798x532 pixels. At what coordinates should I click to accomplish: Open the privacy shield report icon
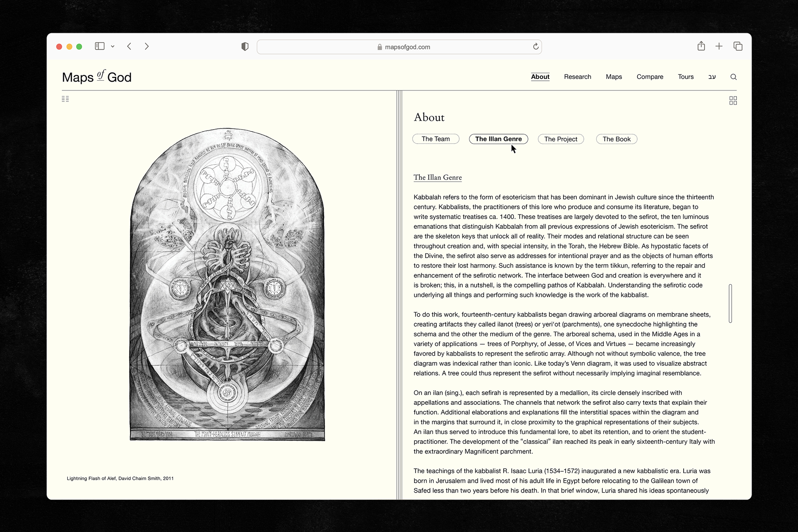[245, 47]
